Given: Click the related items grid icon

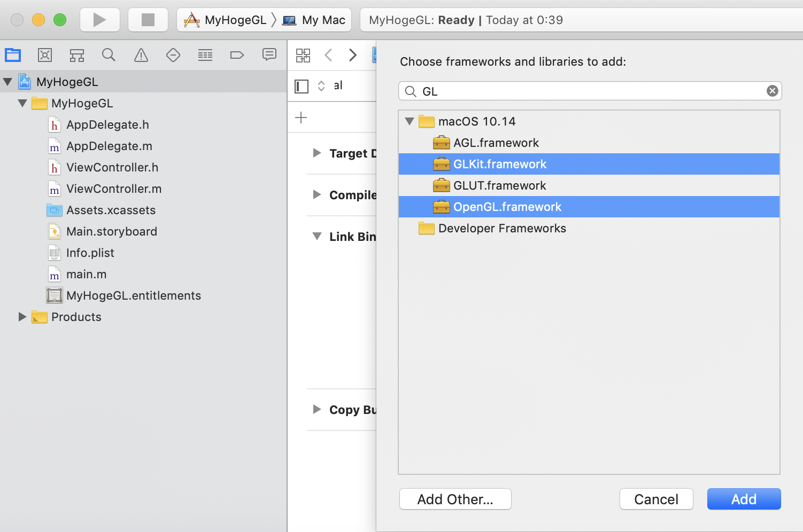Looking at the screenshot, I should [x=303, y=55].
